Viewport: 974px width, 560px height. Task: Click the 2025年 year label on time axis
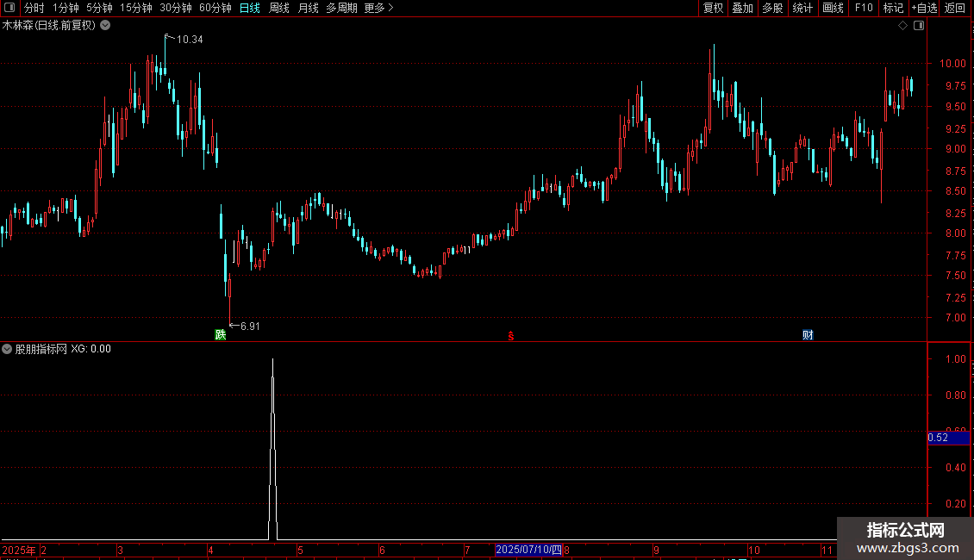19,550
